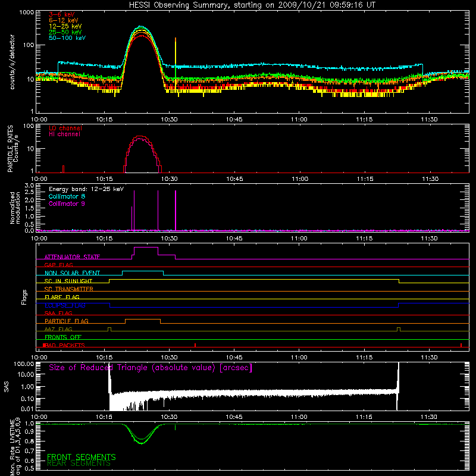The height and width of the screenshot is (476, 476).
Task: Click the "Energy band: 12-25 keV" annotation
Action: (86, 189)
